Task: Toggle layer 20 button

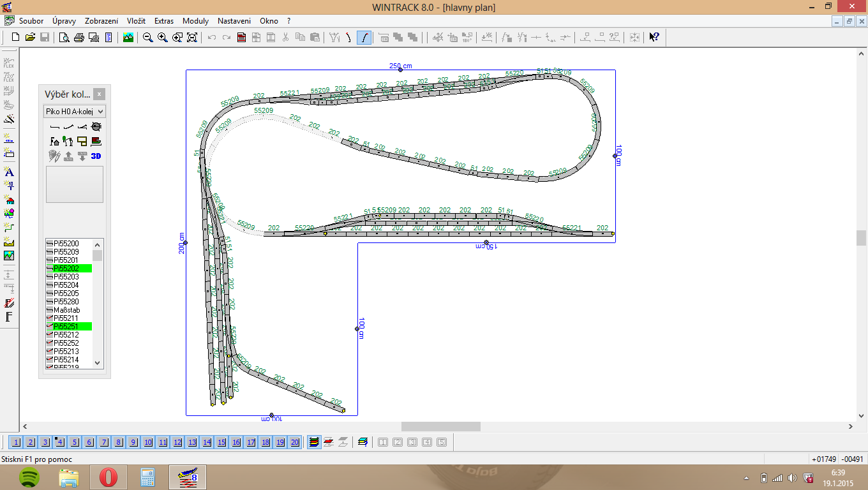Action: [x=294, y=442]
